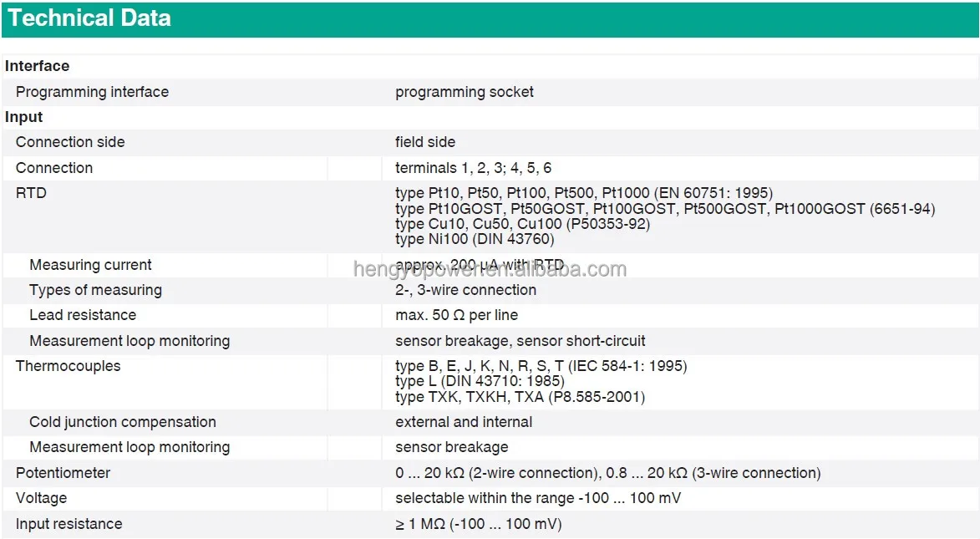This screenshot has height=539, width=980.
Task: Select the Connection side label
Action: coord(70,142)
